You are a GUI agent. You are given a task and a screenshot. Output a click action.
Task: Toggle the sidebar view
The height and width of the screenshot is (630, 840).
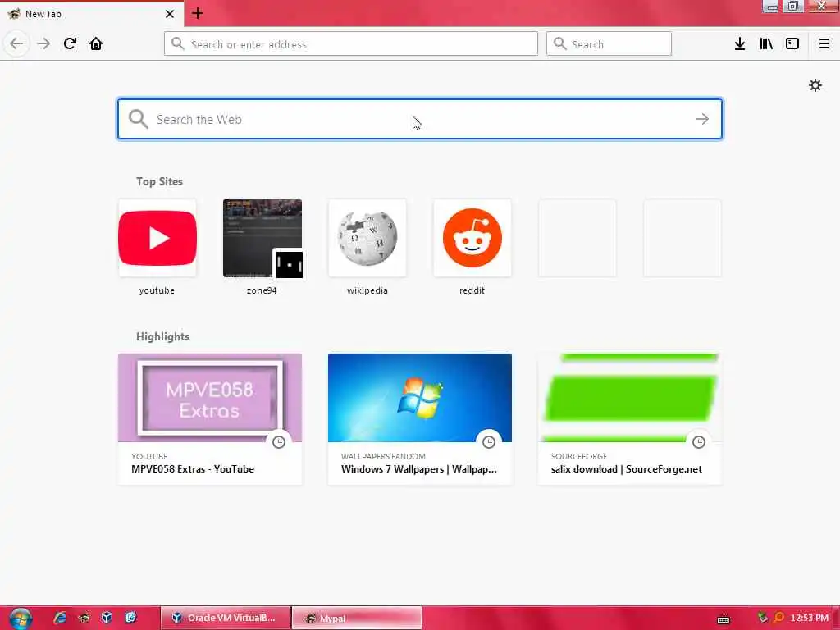coord(792,44)
